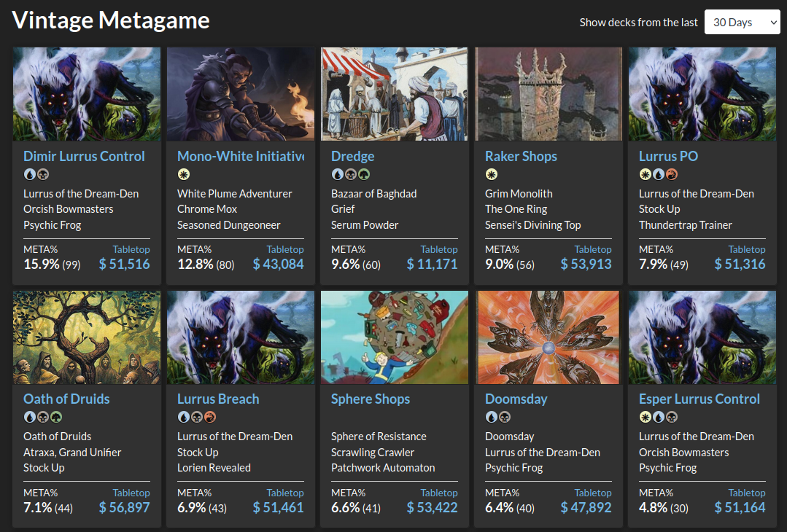Click the Sphere Shops junk ball artwork
Image resolution: width=787 pixels, height=532 pixels.
(395, 337)
